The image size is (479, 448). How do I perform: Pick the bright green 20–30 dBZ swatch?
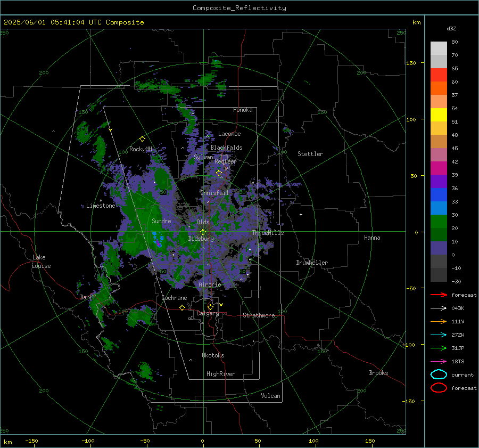[x=439, y=222]
